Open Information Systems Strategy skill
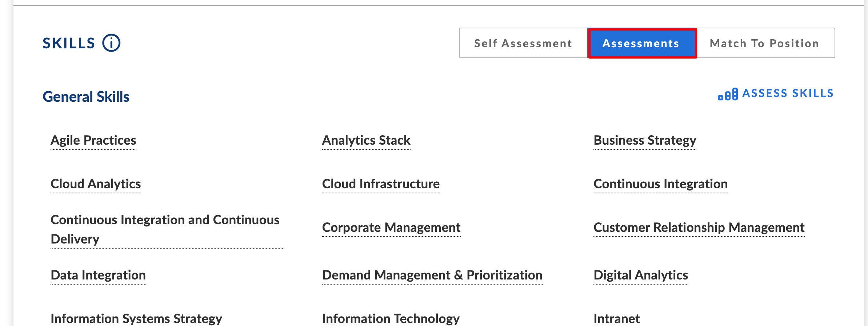This screenshot has width=868, height=326. 136,319
